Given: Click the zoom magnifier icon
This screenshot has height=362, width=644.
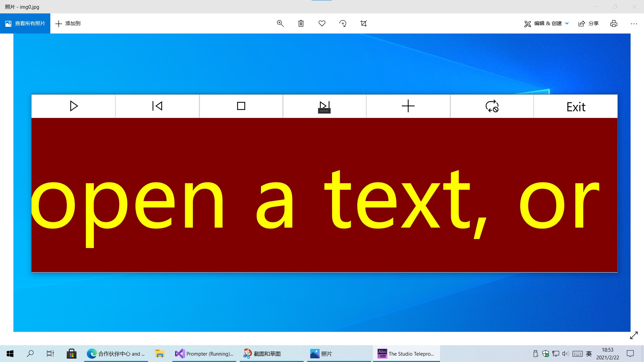Looking at the screenshot, I should click(280, 23).
